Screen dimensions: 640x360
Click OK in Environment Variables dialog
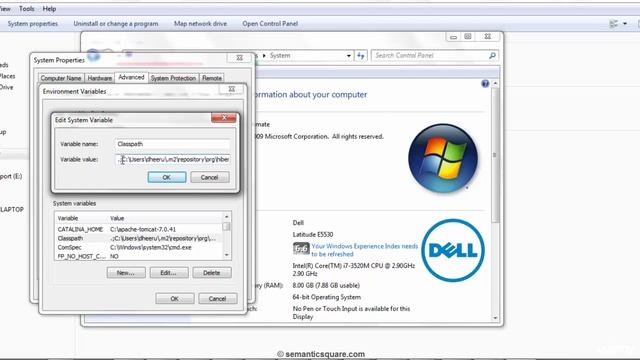[x=174, y=299]
